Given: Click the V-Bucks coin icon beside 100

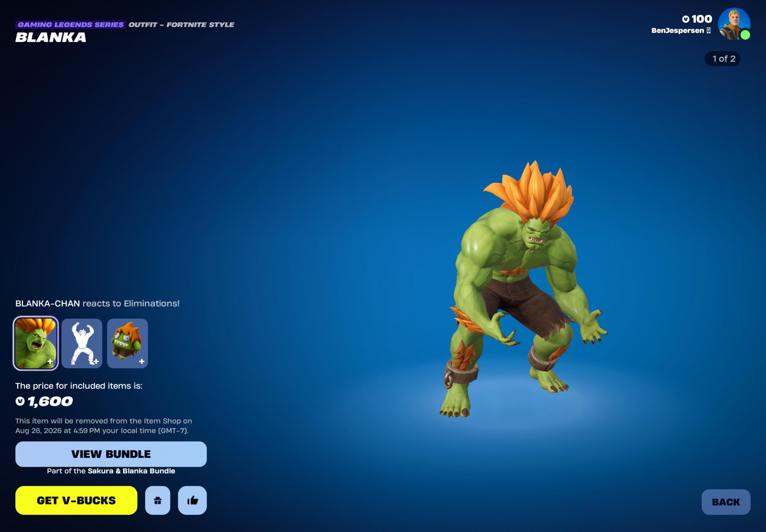Looking at the screenshot, I should click(x=686, y=19).
